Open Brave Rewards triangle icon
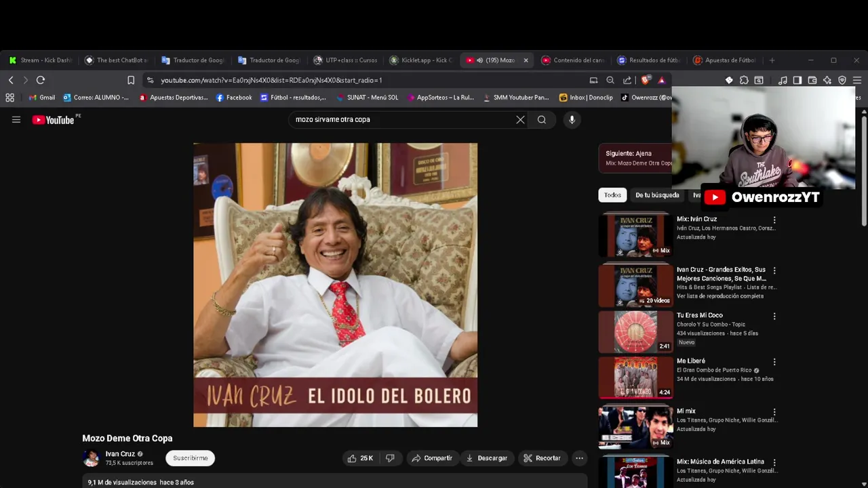 click(661, 80)
